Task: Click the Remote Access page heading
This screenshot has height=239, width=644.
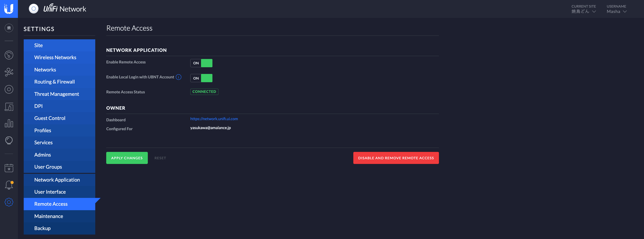Action: 129,28
